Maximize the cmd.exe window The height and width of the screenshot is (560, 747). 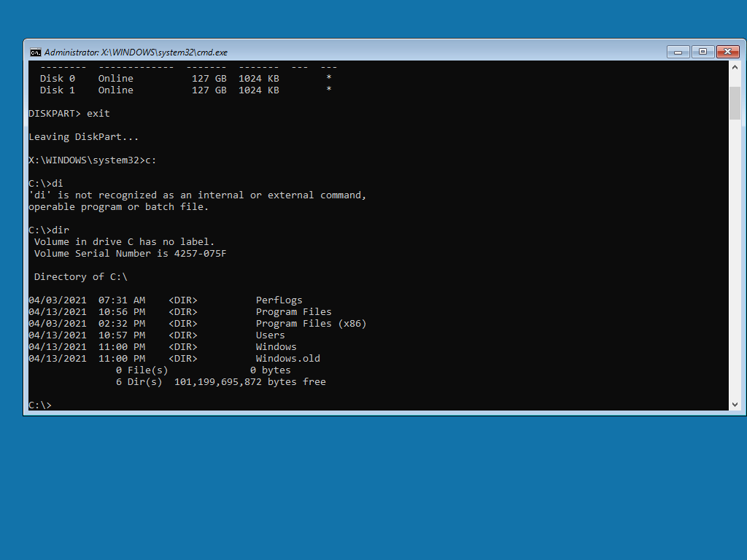[x=703, y=52]
